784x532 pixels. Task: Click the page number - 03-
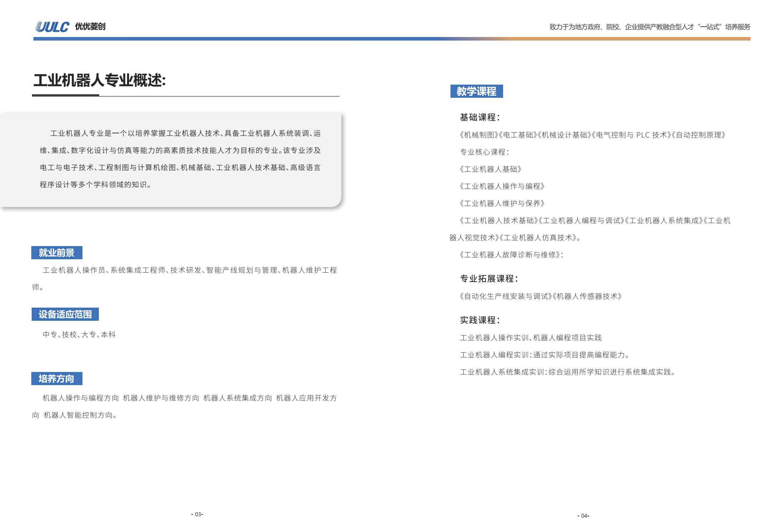coord(197,514)
